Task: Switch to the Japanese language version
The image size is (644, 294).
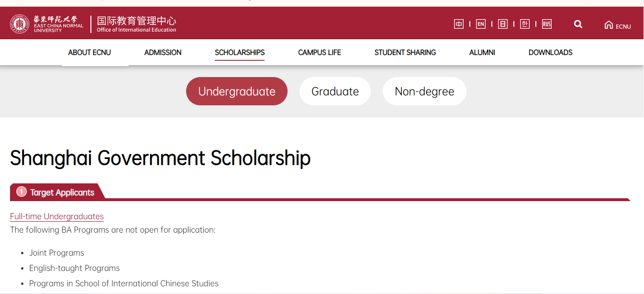Action: [x=502, y=23]
